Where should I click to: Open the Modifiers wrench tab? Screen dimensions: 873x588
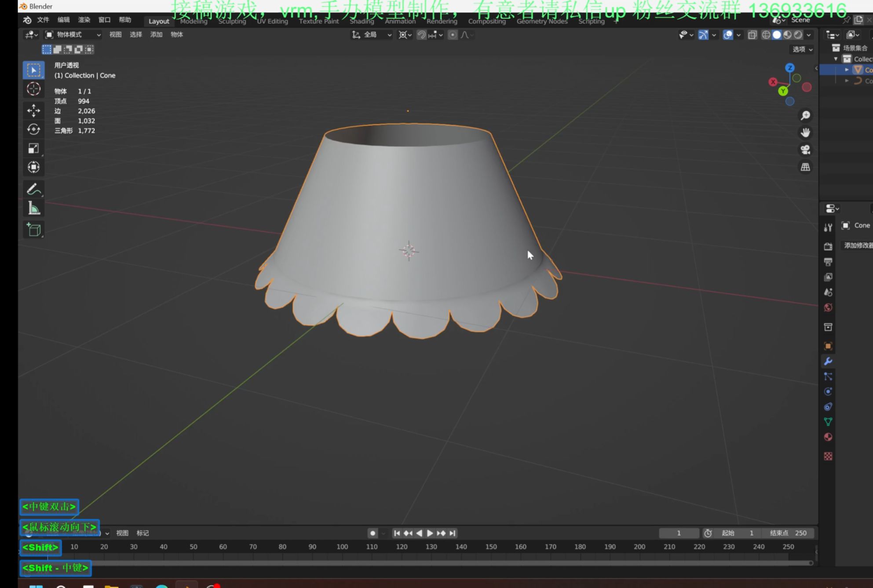coord(828,361)
